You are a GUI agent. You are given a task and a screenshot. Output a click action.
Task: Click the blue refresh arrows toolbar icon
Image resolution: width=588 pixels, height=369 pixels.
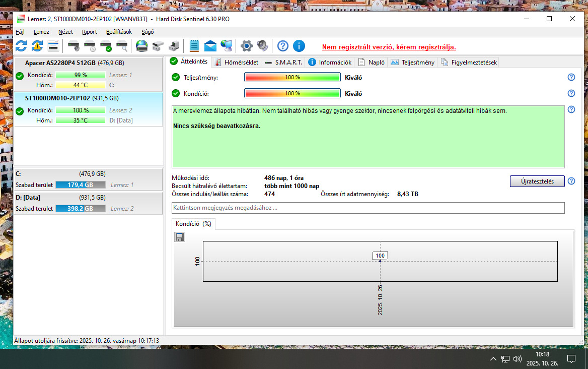[x=21, y=46]
